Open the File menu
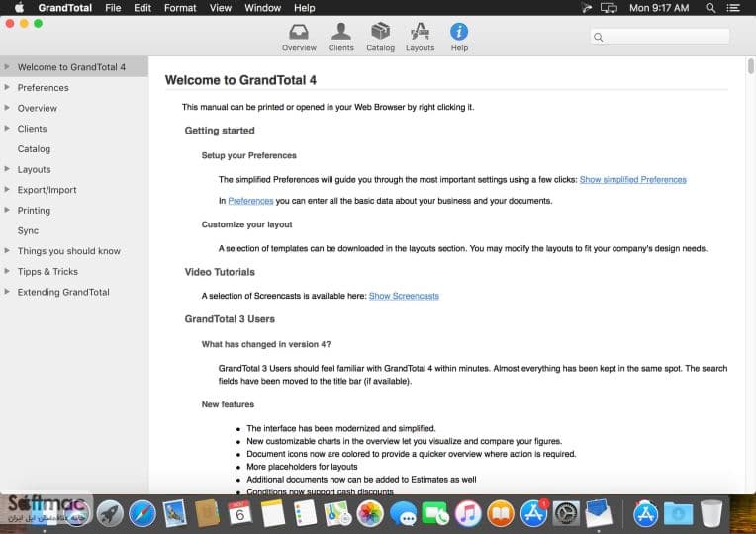756x534 pixels. click(x=113, y=8)
